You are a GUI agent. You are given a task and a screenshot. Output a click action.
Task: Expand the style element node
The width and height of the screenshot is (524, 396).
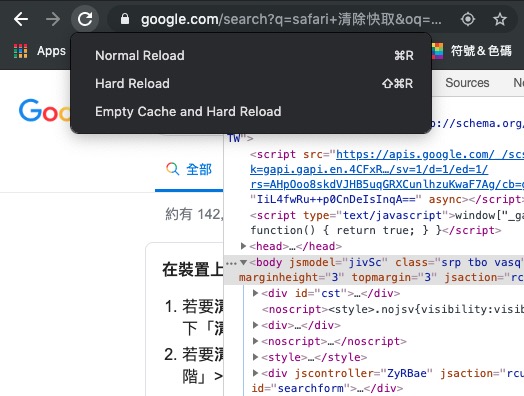(255, 357)
